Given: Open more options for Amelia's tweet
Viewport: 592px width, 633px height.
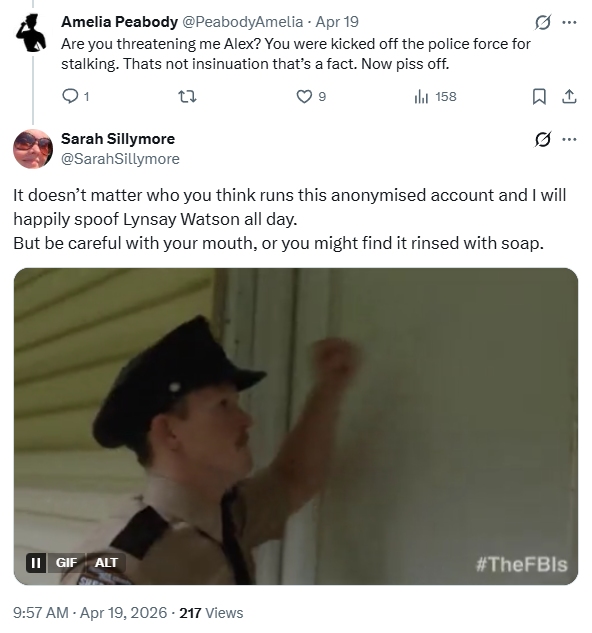Looking at the screenshot, I should (x=569, y=22).
